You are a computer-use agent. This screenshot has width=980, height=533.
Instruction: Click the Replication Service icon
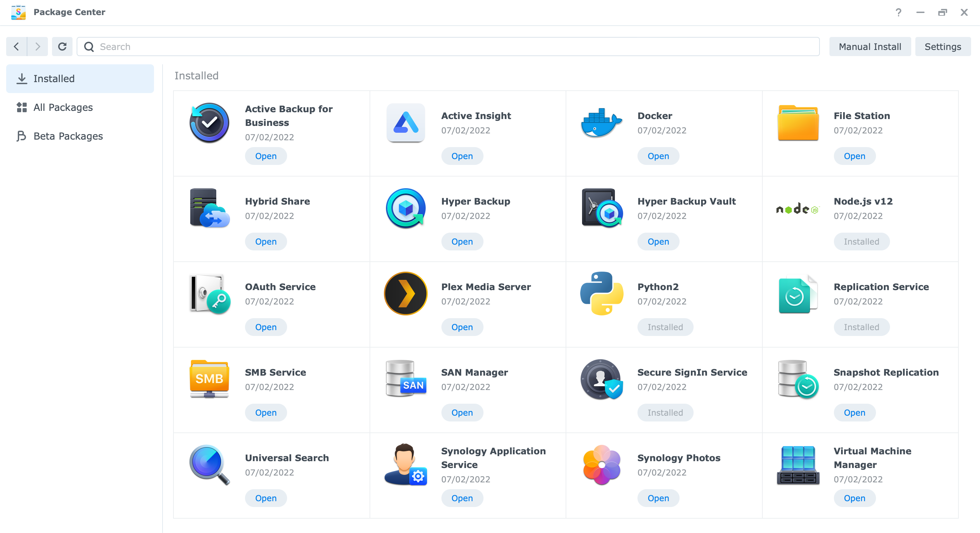[x=798, y=294]
